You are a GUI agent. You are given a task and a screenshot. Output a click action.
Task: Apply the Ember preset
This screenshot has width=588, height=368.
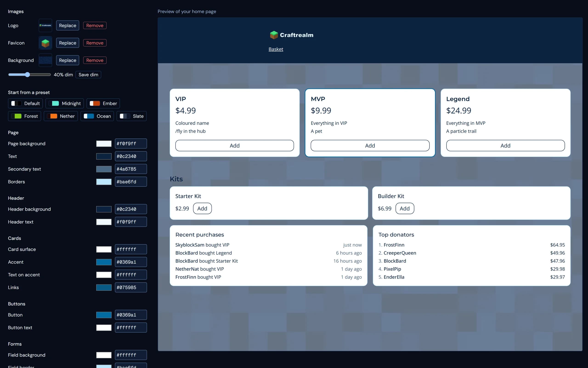pyautogui.click(x=103, y=103)
